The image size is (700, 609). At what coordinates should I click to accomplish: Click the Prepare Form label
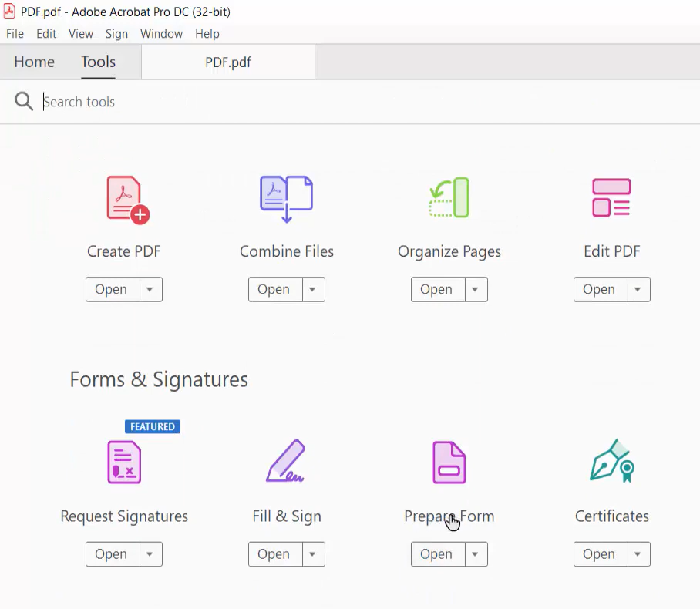coord(449,516)
